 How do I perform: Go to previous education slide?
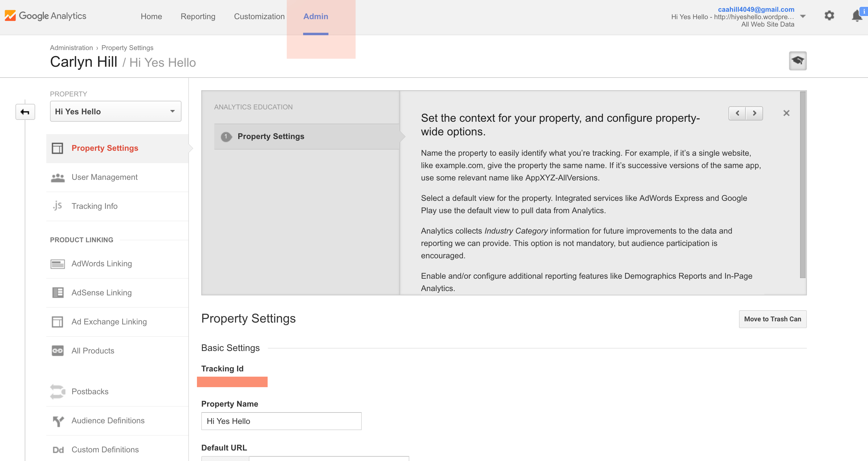[737, 113]
